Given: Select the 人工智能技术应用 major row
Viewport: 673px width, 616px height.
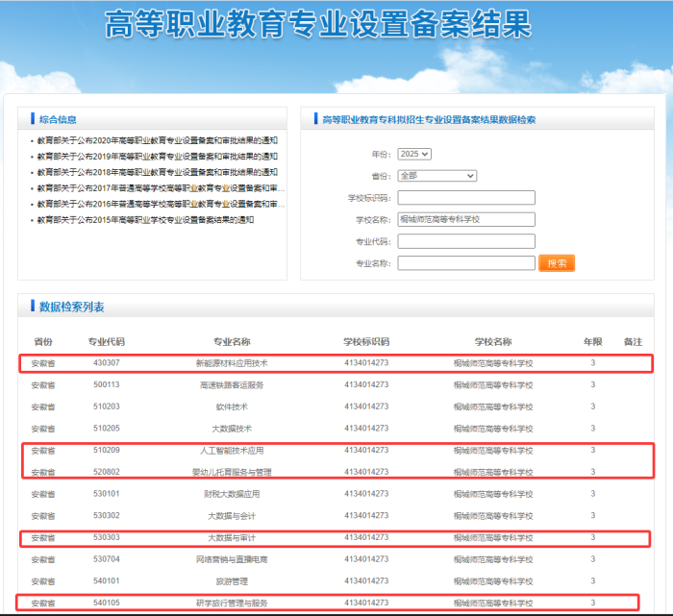Looking at the screenshot, I should tap(232, 450).
